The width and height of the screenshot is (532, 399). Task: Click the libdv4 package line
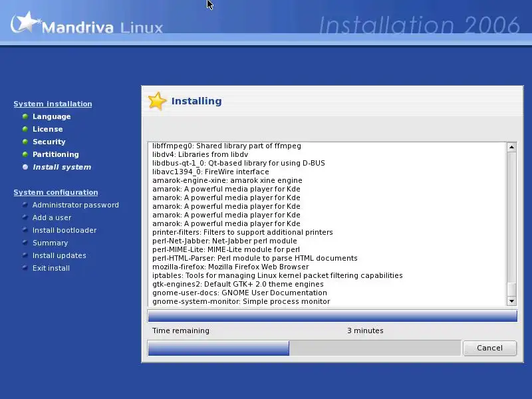tap(200, 154)
